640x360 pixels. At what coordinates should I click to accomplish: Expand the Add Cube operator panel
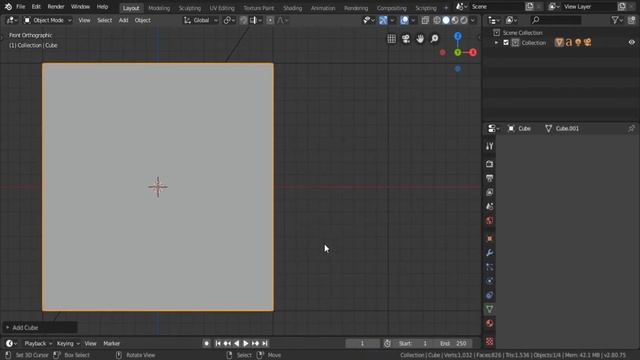click(7, 328)
